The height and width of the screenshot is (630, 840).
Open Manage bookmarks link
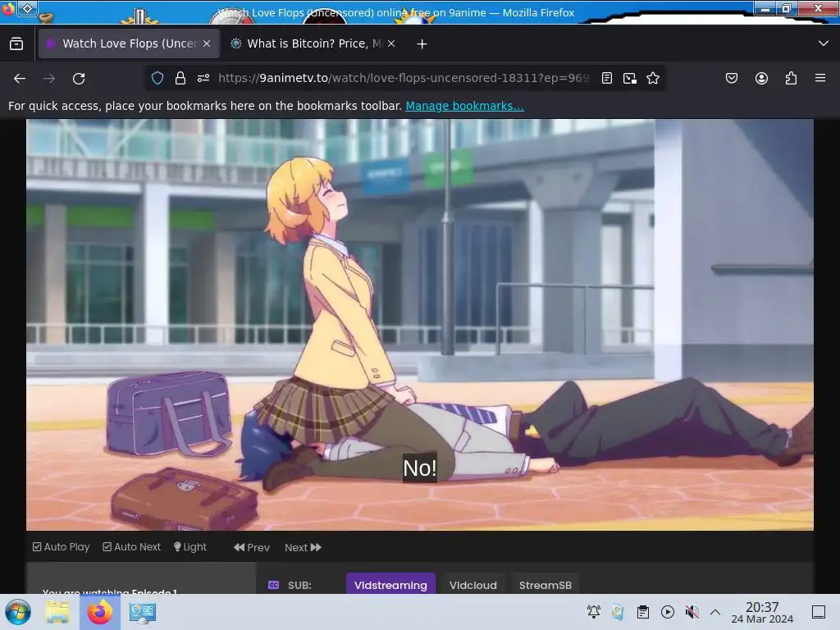tap(464, 106)
